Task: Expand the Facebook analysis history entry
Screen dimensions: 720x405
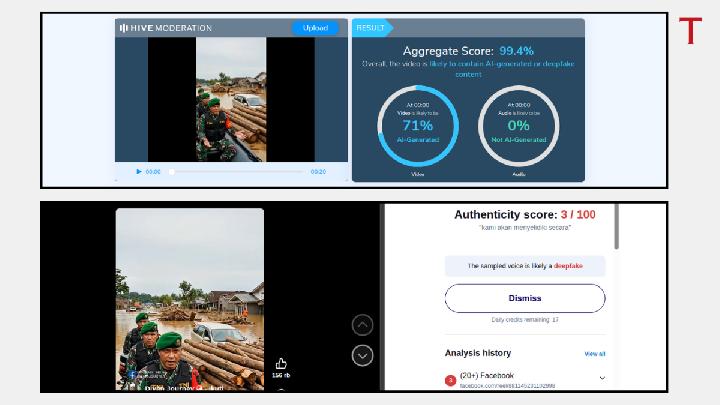Action: [602, 378]
